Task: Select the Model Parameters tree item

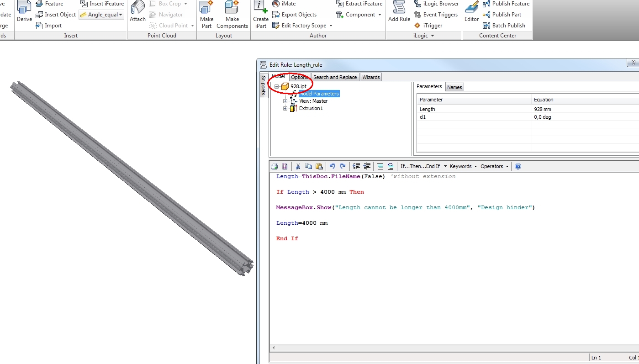Action: click(x=319, y=94)
